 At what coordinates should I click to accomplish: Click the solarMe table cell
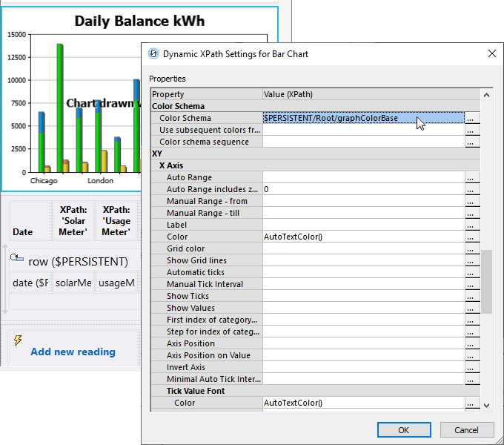[73, 283]
